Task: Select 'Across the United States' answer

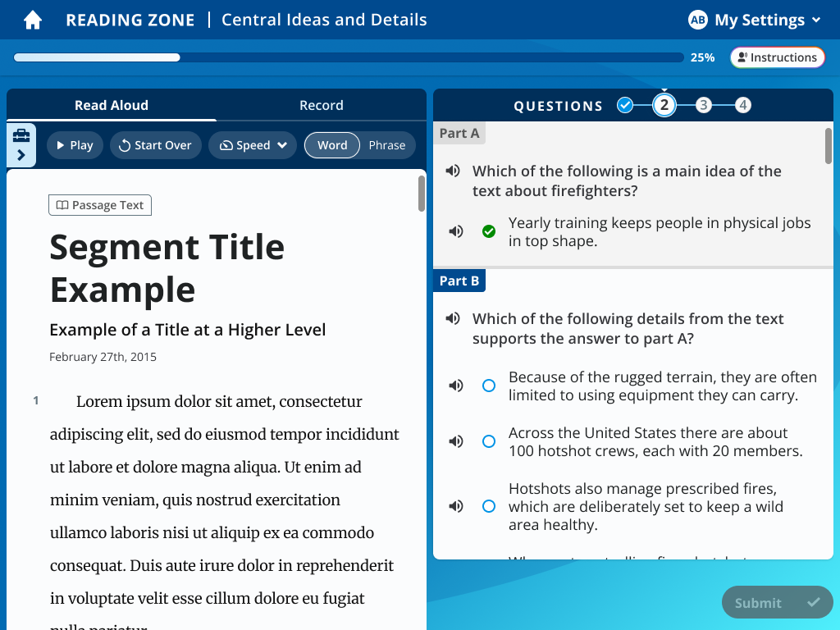Action: 489,441
